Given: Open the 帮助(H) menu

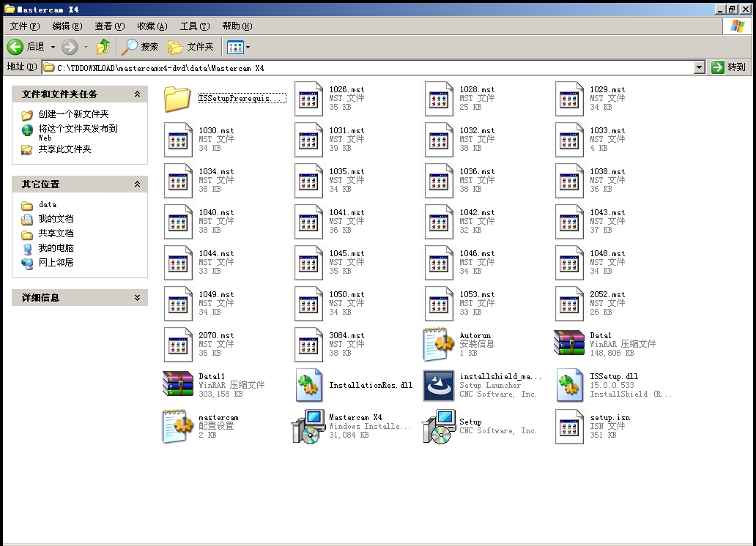Looking at the screenshot, I should (x=237, y=26).
